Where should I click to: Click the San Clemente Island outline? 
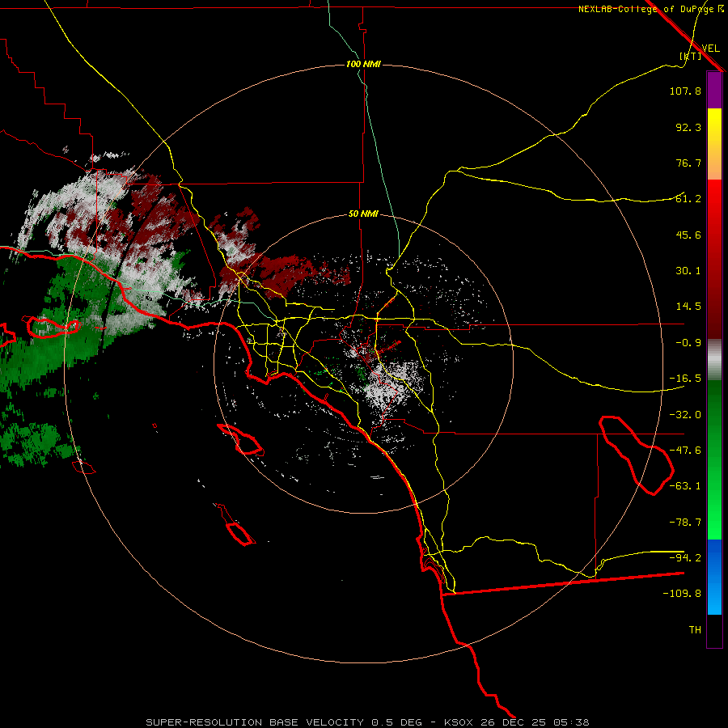tap(235, 525)
